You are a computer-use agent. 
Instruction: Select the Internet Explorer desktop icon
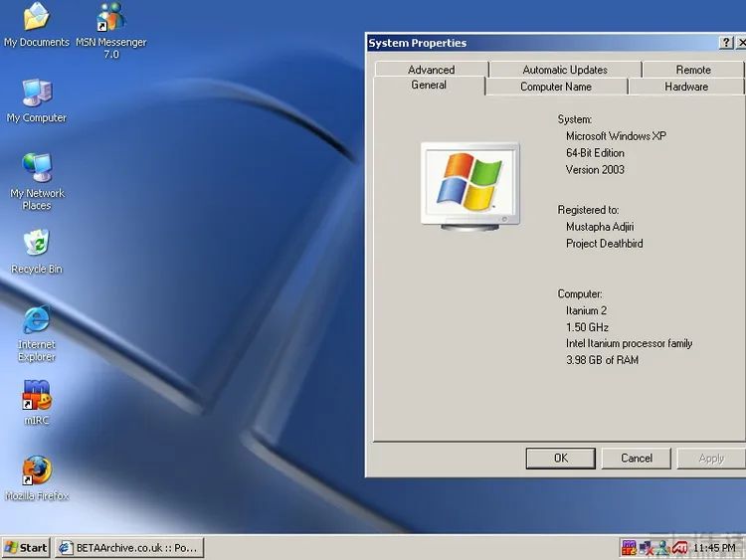36,320
